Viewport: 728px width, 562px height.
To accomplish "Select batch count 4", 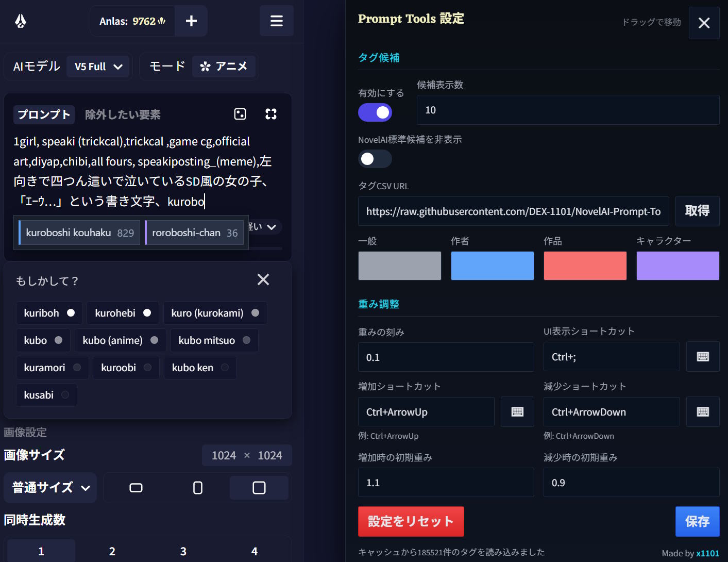I will 255,551.
